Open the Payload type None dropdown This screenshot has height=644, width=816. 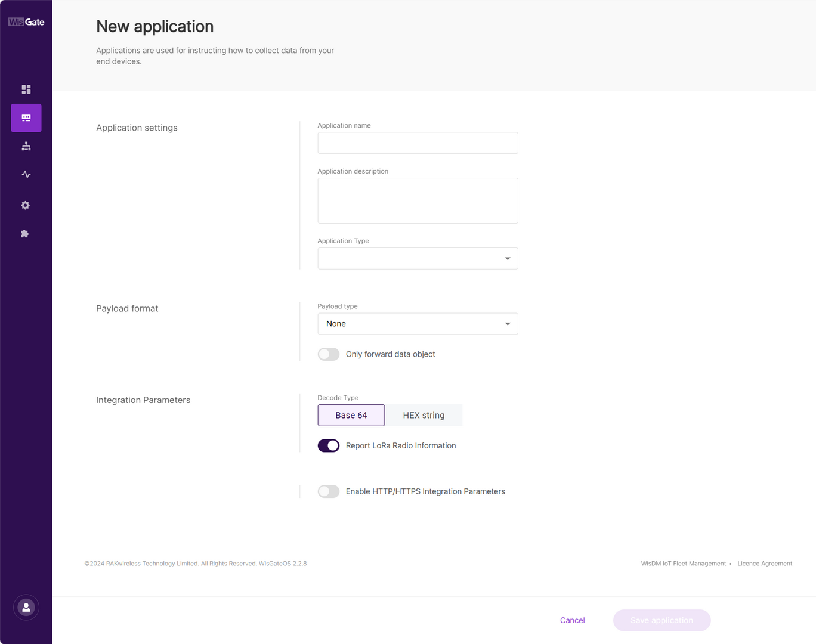(x=418, y=324)
